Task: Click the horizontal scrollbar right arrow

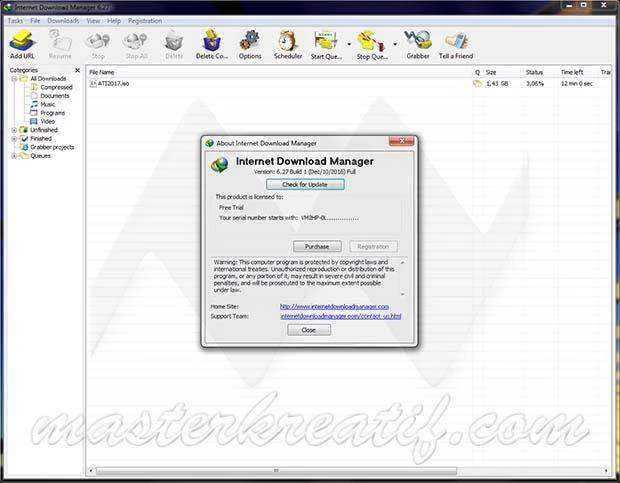Action: pyautogui.click(x=606, y=470)
